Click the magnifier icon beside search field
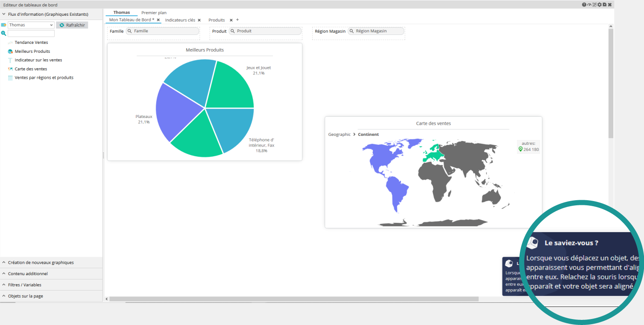Viewport: 644px width, 325px height. coord(4,33)
